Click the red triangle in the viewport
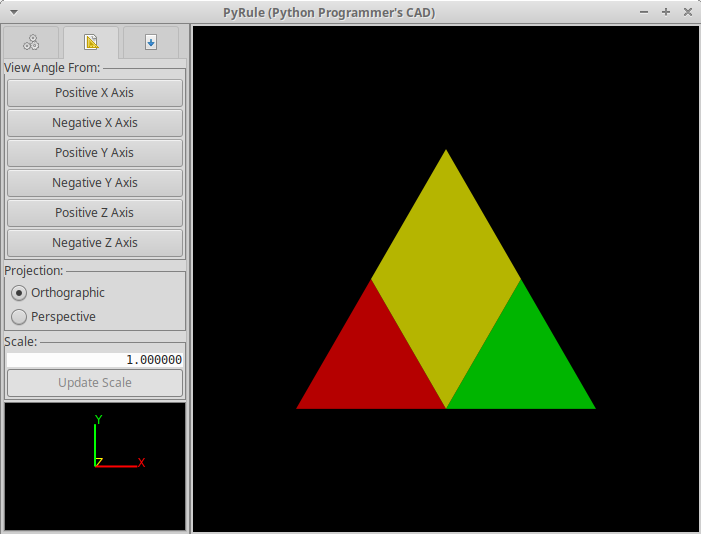 [371, 364]
